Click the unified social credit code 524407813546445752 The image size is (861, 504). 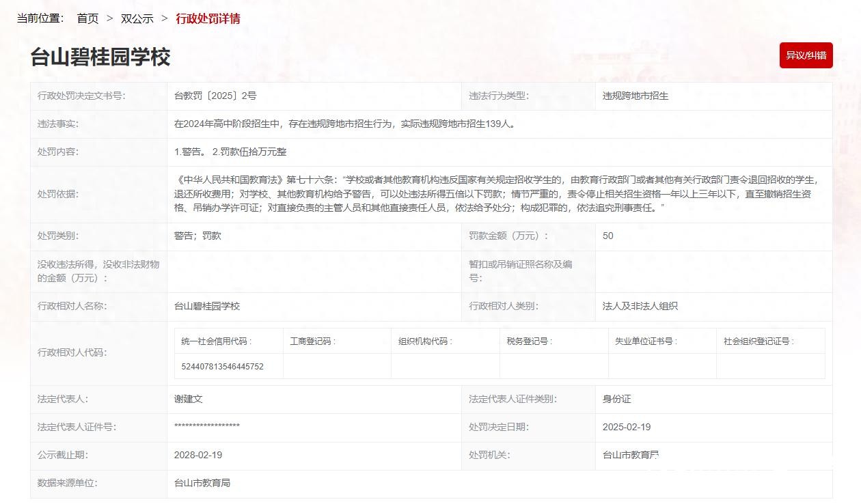click(x=222, y=367)
